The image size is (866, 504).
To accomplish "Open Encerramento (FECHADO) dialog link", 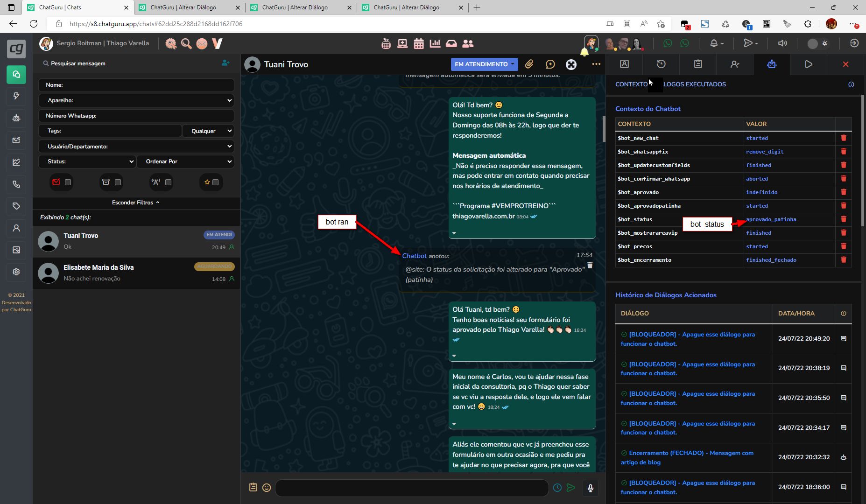I will point(687,457).
